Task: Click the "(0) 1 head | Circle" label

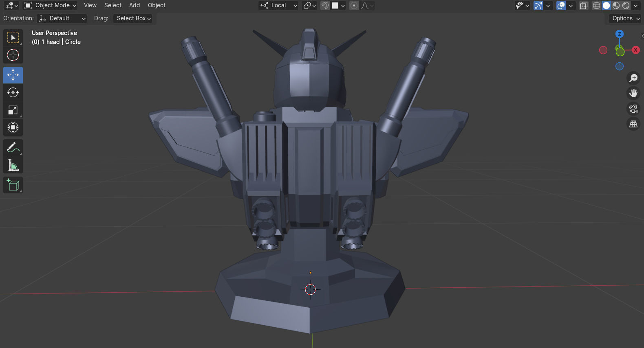Action: click(x=56, y=42)
